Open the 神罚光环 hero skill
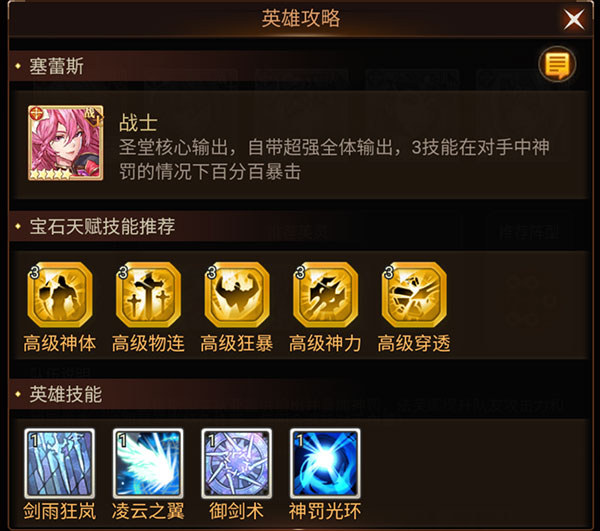Viewport: 600px width, 531px height. pos(325,463)
